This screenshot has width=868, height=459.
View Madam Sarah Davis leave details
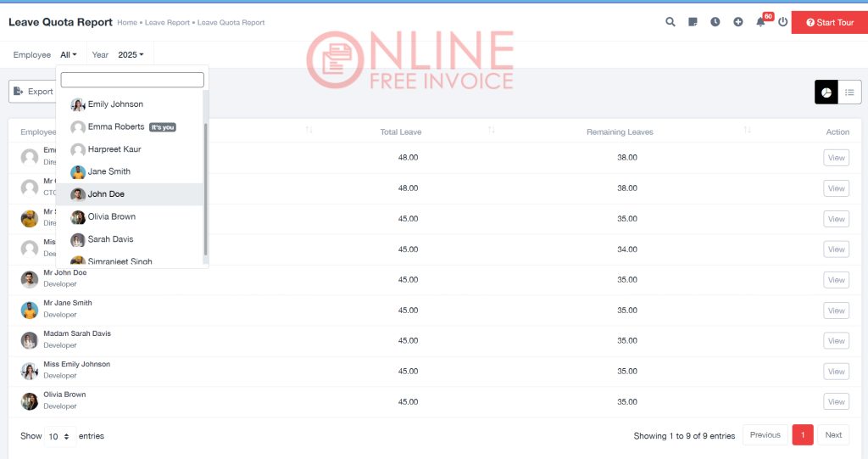tap(836, 341)
